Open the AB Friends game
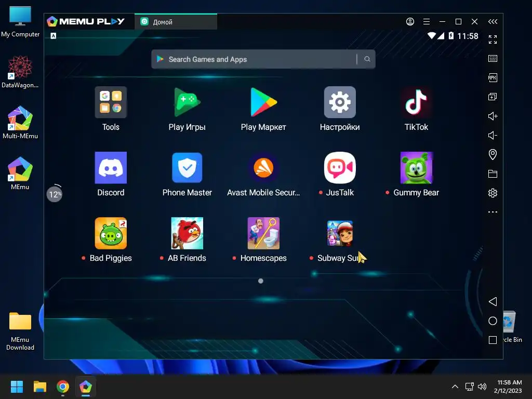The width and height of the screenshot is (532, 399). [x=187, y=233]
